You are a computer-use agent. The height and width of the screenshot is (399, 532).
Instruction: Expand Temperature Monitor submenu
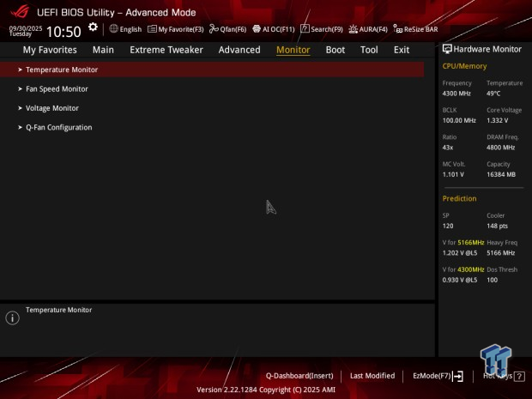[x=62, y=70]
